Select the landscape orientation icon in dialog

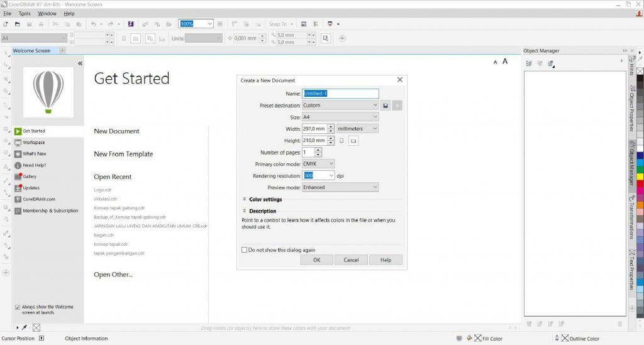pyautogui.click(x=353, y=141)
